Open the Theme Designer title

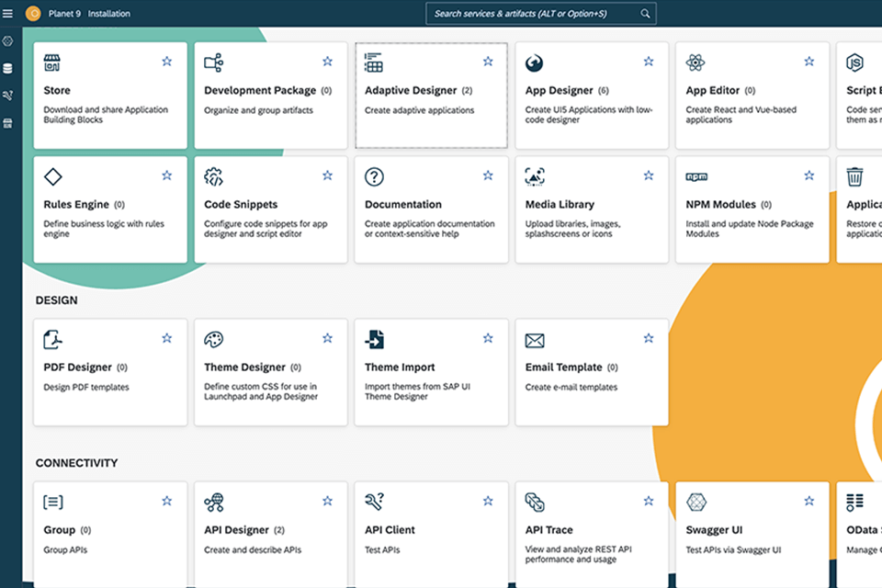[244, 367]
